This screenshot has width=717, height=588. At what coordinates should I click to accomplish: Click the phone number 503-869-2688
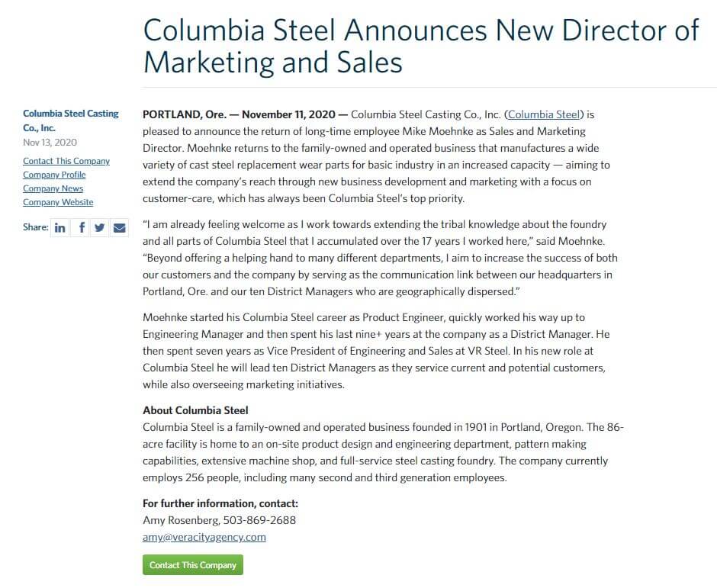(x=259, y=520)
